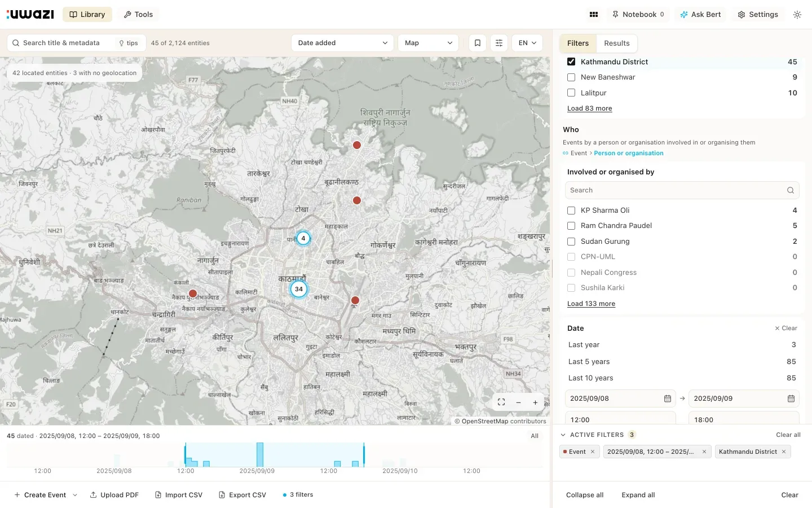This screenshot has height=508, width=812.
Task: Open the Map view dropdown
Action: pos(429,43)
